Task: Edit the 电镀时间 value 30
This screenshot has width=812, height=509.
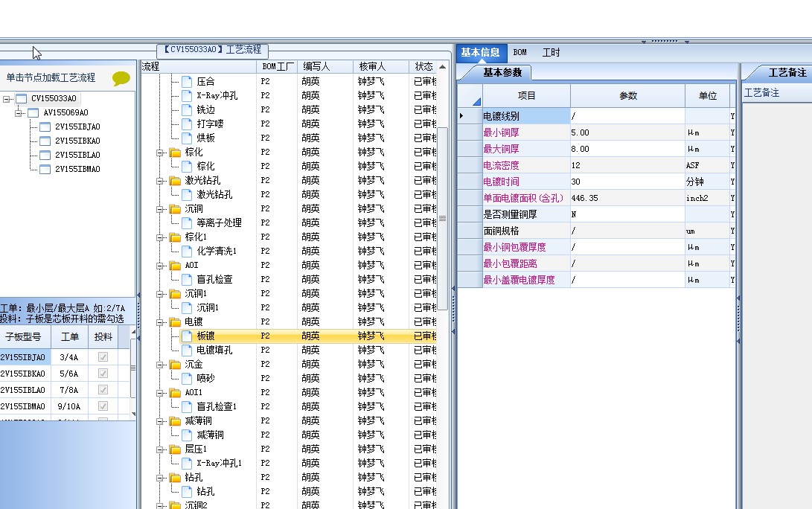Action: (x=627, y=182)
